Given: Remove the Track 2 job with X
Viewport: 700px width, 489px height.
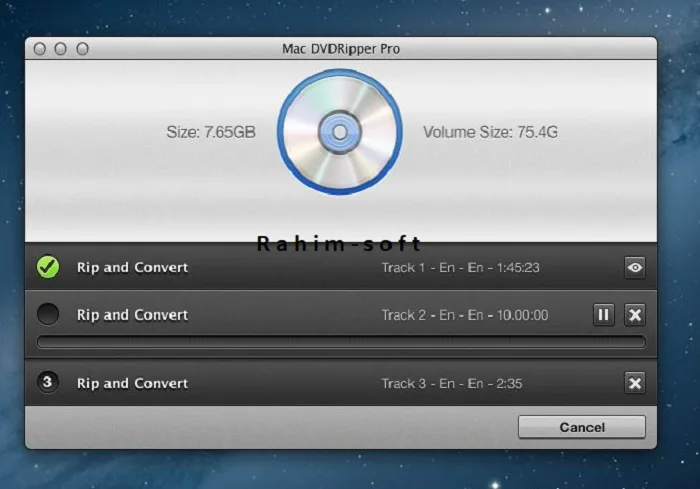Looking at the screenshot, I should pos(634,315).
